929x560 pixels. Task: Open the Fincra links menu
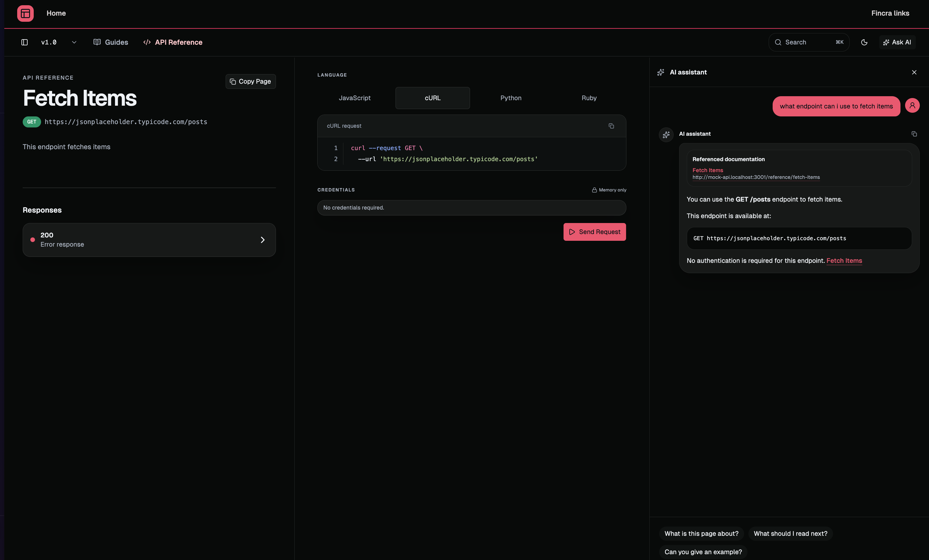click(890, 13)
